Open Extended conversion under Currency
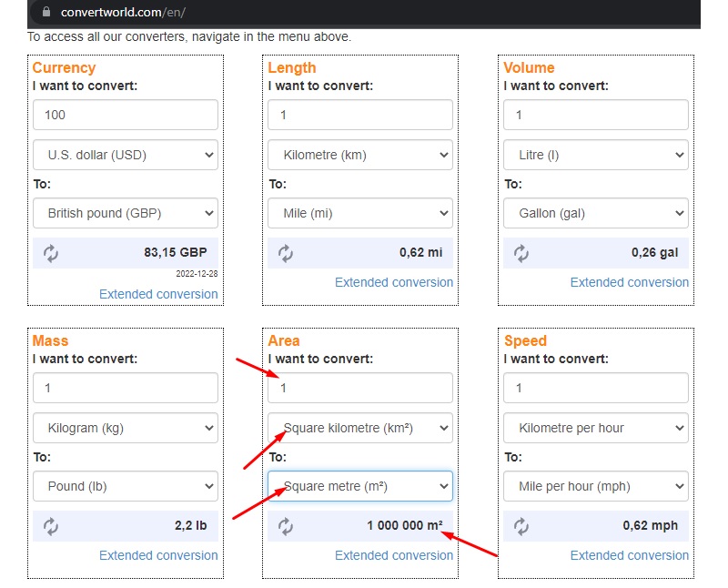The image size is (728, 588). (x=157, y=294)
